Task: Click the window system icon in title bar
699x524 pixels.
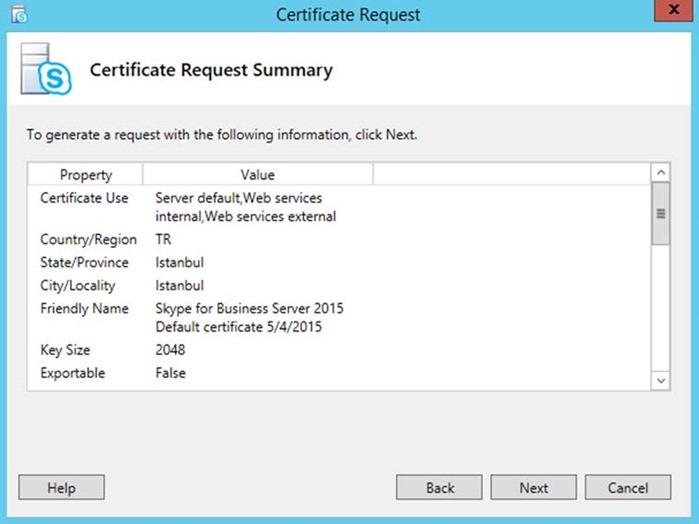Action: click(x=19, y=14)
